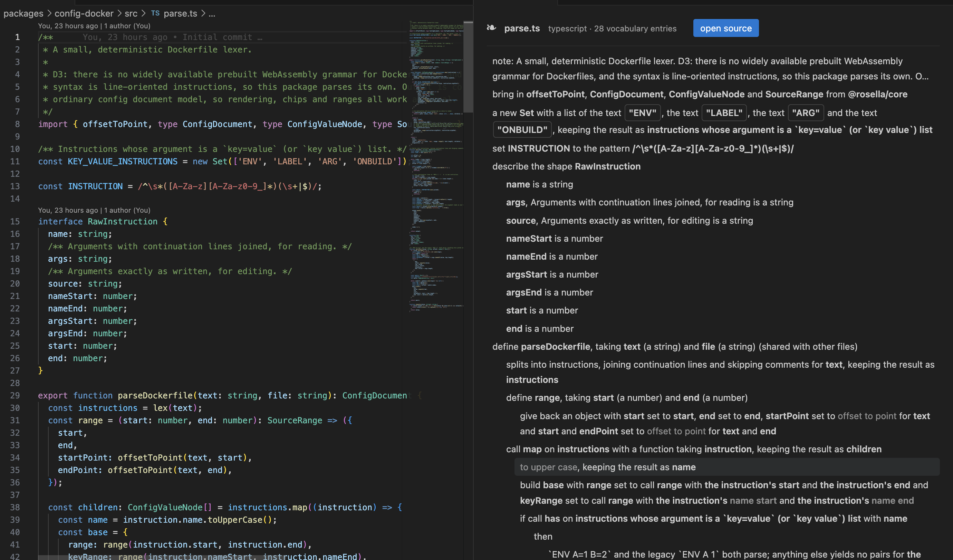Click the "ONBUILD" chip in the right panel
Screen dimensions: 953x560
pos(522,130)
